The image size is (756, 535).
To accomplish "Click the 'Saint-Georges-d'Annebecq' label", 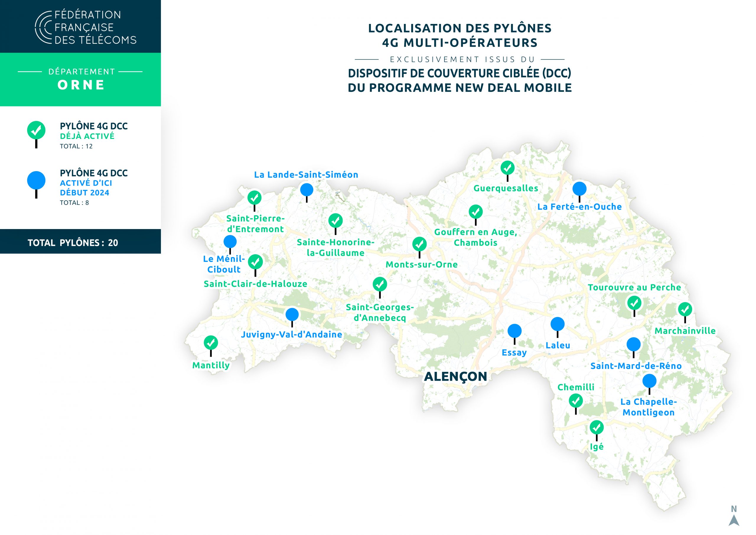I will tap(380, 312).
